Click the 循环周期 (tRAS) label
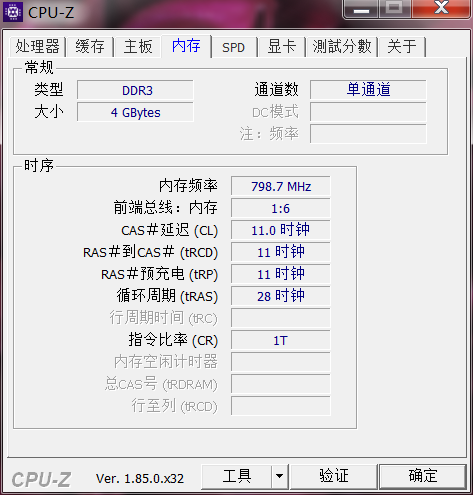The image size is (473, 495). tap(167, 296)
